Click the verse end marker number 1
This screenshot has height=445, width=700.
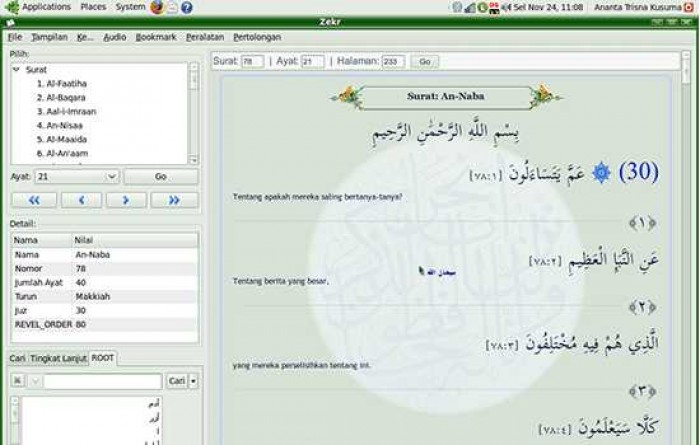[x=642, y=223]
